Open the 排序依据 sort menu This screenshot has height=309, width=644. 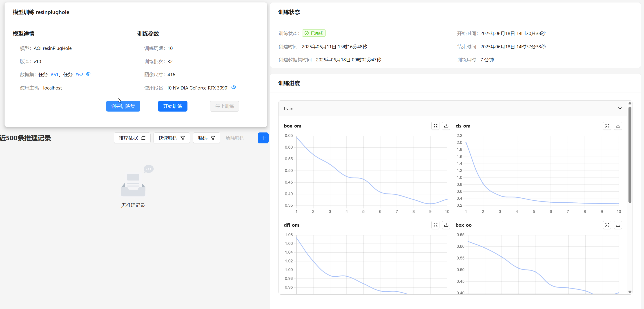tap(132, 138)
